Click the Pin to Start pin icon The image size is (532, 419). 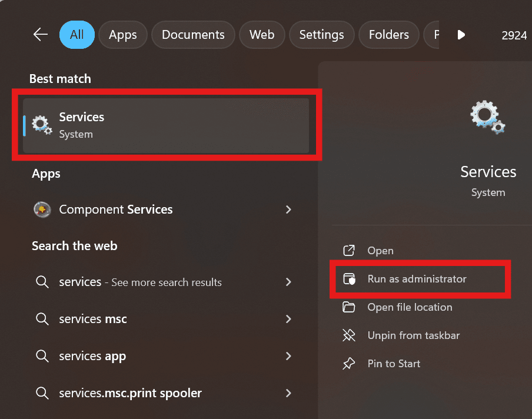349,364
